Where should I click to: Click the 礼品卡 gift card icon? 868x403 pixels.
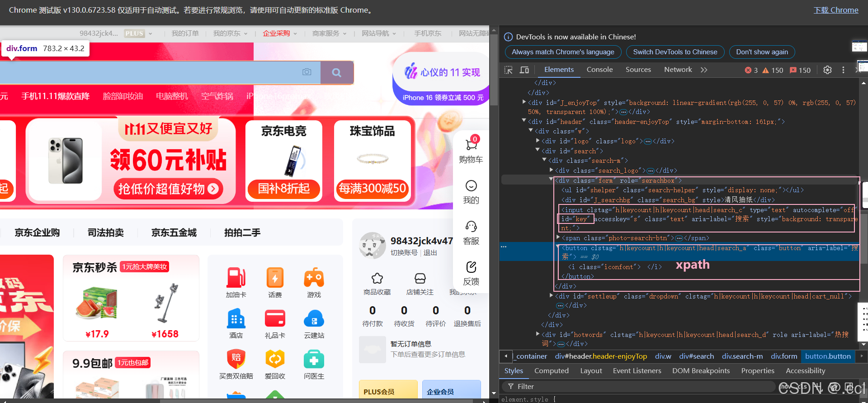275,318
